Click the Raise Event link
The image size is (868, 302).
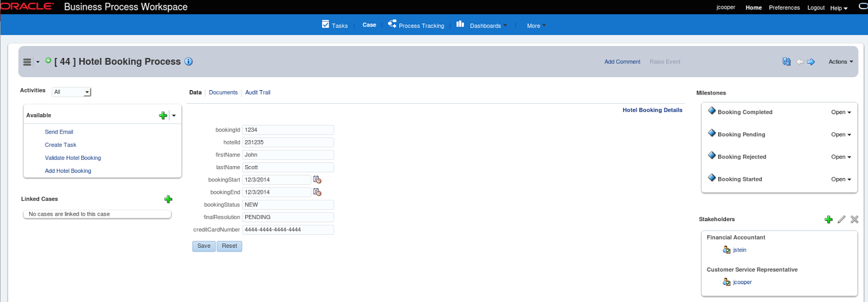click(665, 62)
